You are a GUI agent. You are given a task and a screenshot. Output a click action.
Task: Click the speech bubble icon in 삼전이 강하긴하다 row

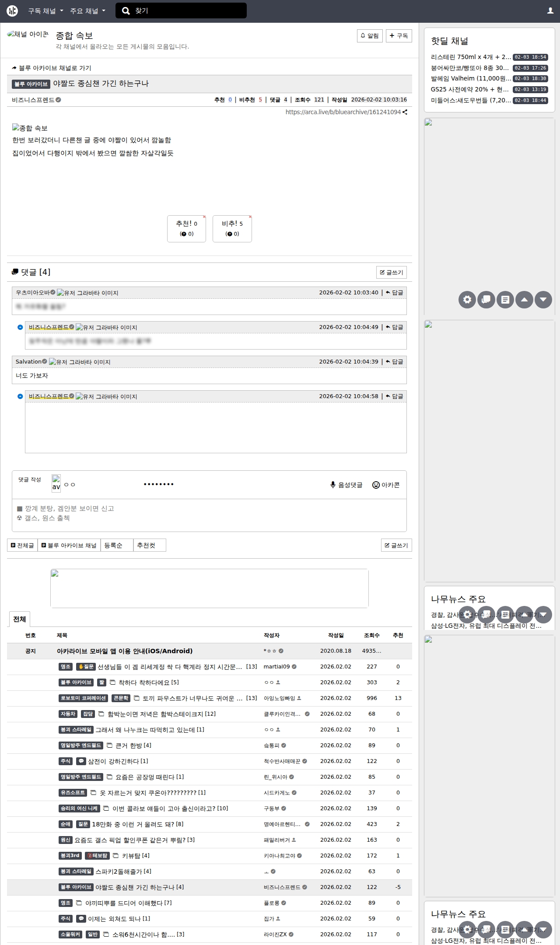tap(81, 761)
